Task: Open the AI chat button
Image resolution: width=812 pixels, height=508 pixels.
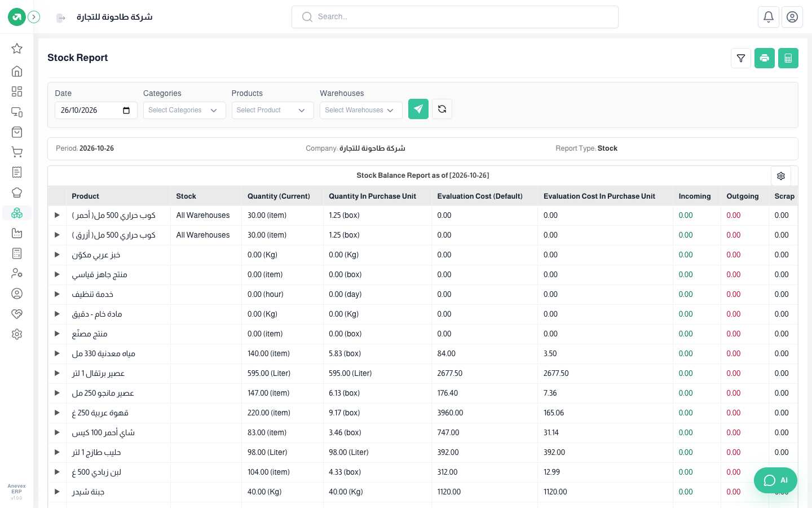Action: tap(775, 480)
